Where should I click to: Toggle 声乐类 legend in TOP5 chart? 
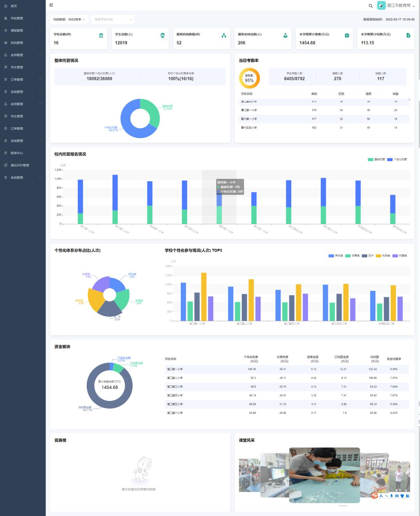click(336, 256)
